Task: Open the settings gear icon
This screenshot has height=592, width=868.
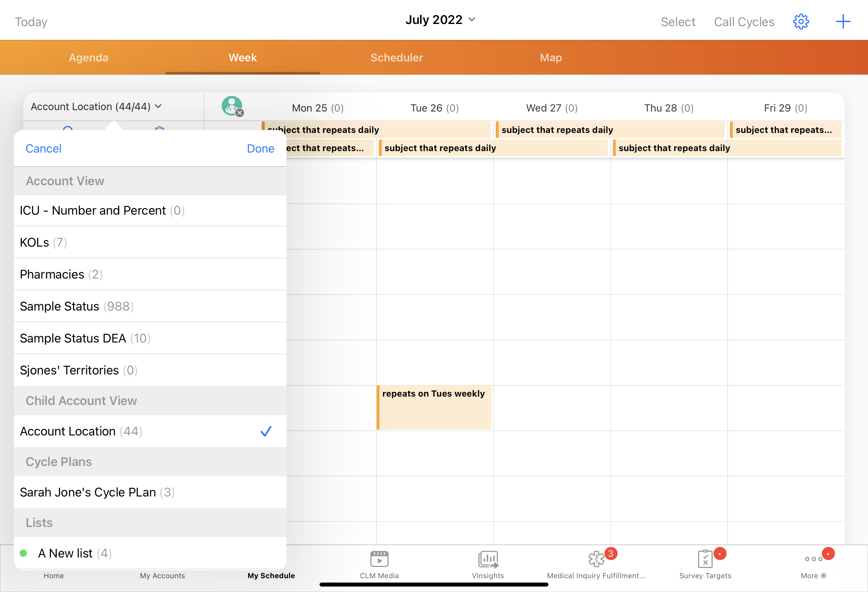Action: tap(801, 22)
